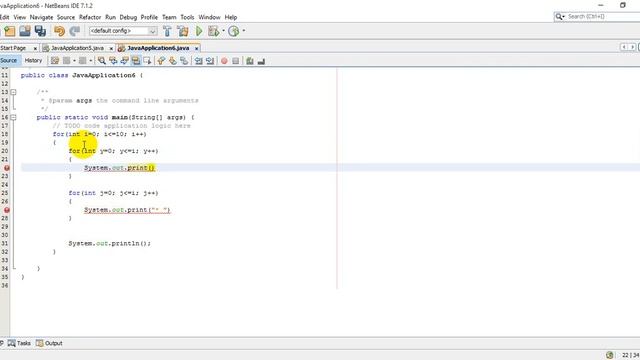The height and width of the screenshot is (360, 640).
Task: Switch to Start Page tab
Action: [13, 48]
